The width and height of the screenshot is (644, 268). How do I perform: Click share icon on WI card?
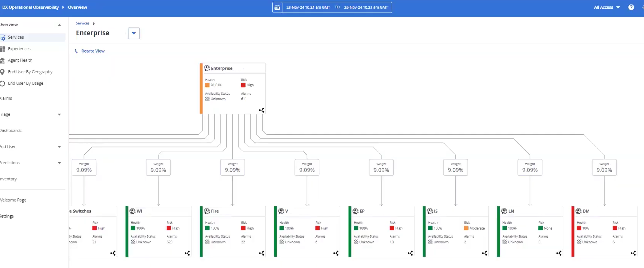(187, 253)
